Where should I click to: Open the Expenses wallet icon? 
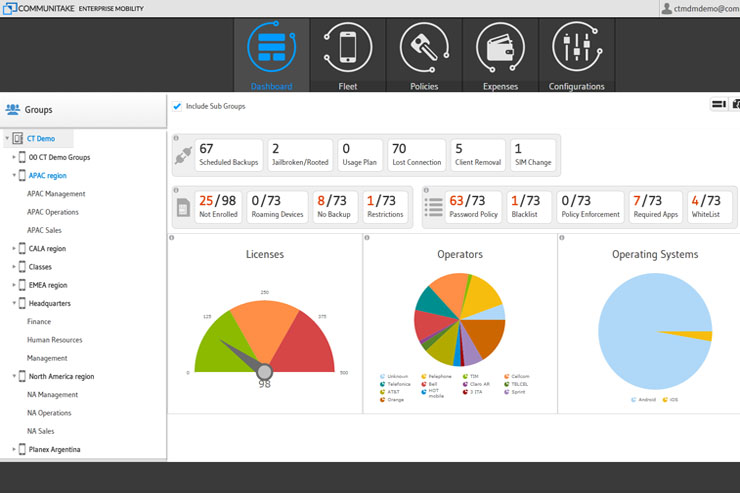pyautogui.click(x=500, y=47)
